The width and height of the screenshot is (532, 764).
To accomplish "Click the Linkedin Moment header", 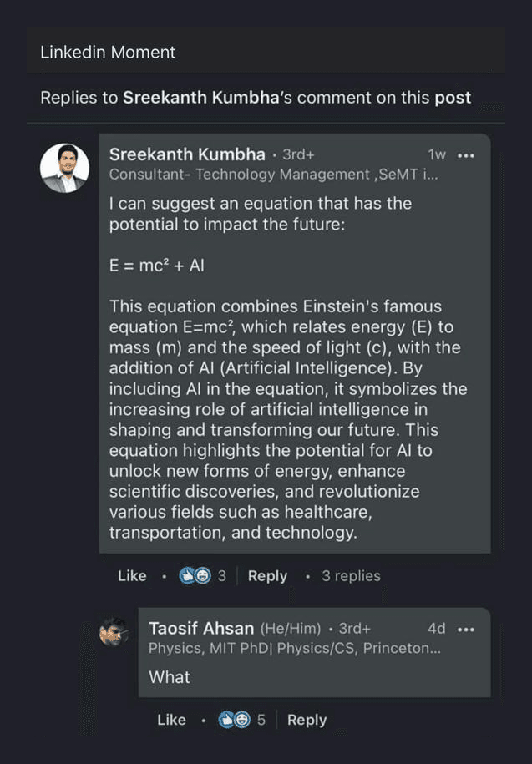I will click(x=108, y=52).
